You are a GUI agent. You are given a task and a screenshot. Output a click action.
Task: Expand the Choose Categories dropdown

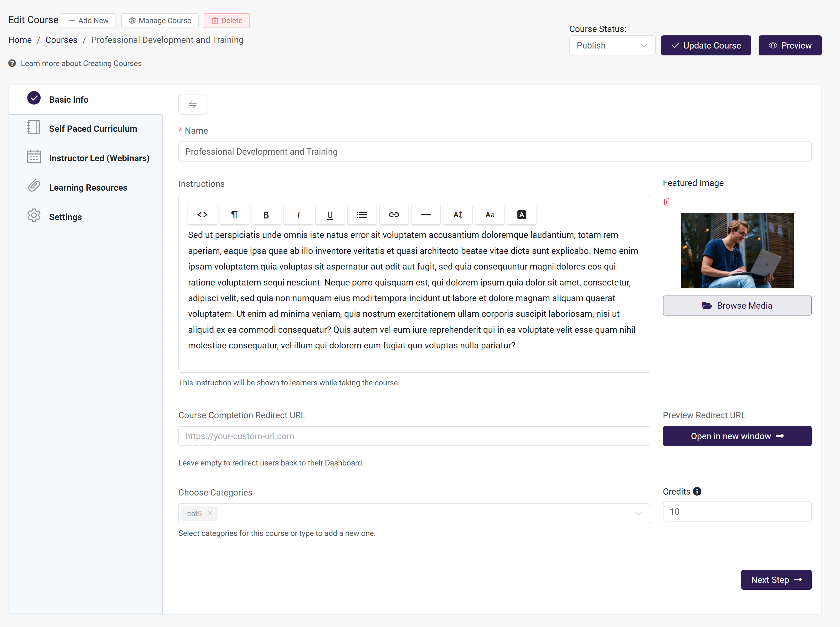pos(638,513)
